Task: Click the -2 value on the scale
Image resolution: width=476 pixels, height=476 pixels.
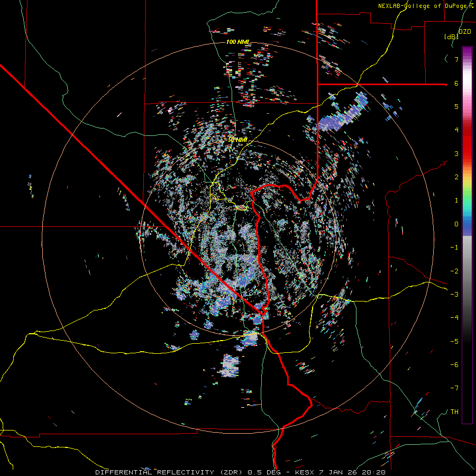Action: tap(454, 271)
